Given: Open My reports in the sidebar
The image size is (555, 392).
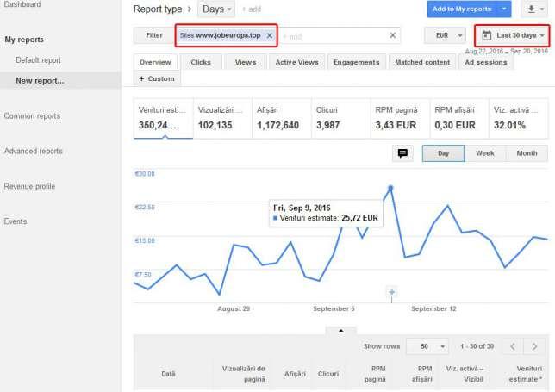Looking at the screenshot, I should click(x=24, y=40).
